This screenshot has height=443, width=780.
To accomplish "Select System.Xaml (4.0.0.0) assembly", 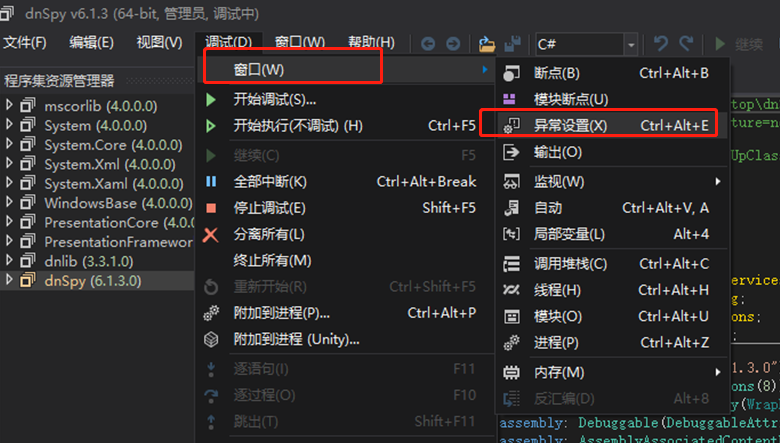I will 114,184.
